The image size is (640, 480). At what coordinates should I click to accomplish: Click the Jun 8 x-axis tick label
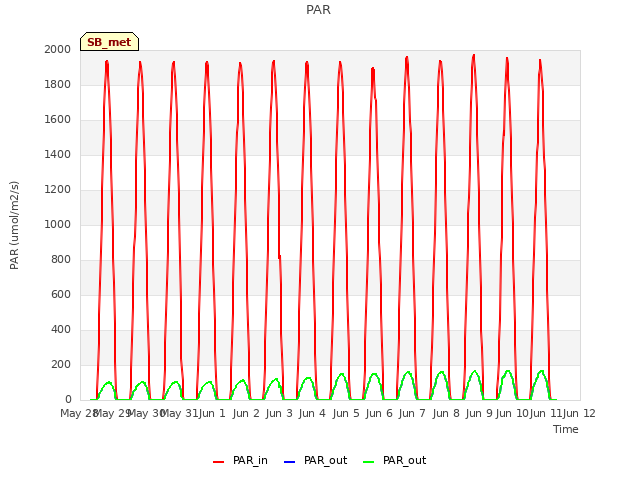(446, 413)
